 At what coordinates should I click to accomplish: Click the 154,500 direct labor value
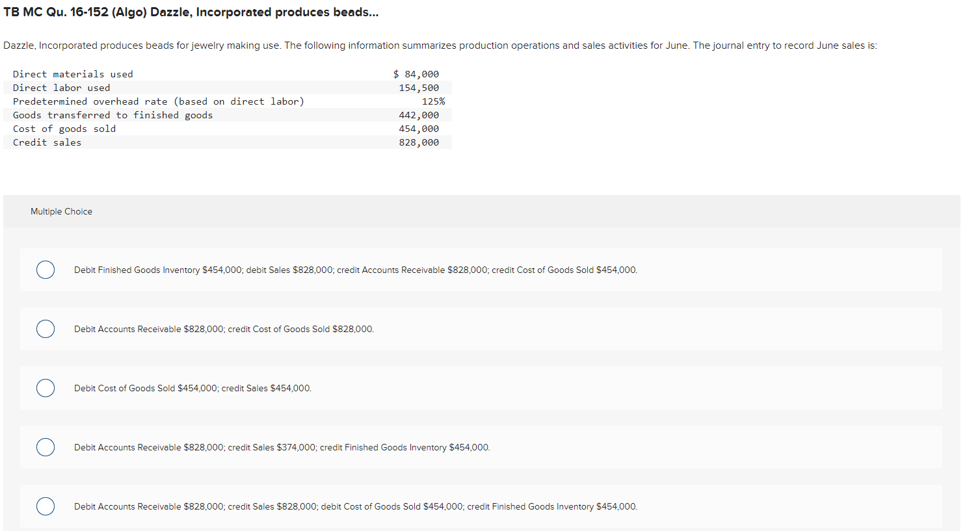(419, 88)
